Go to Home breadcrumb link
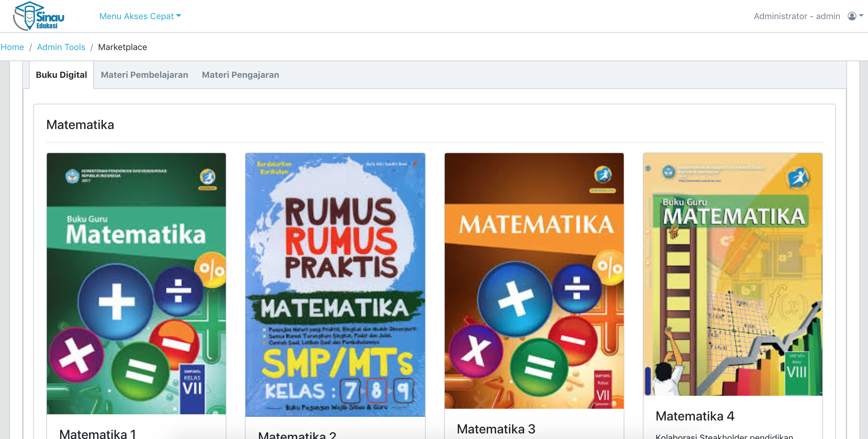The width and height of the screenshot is (868, 439). click(x=12, y=47)
